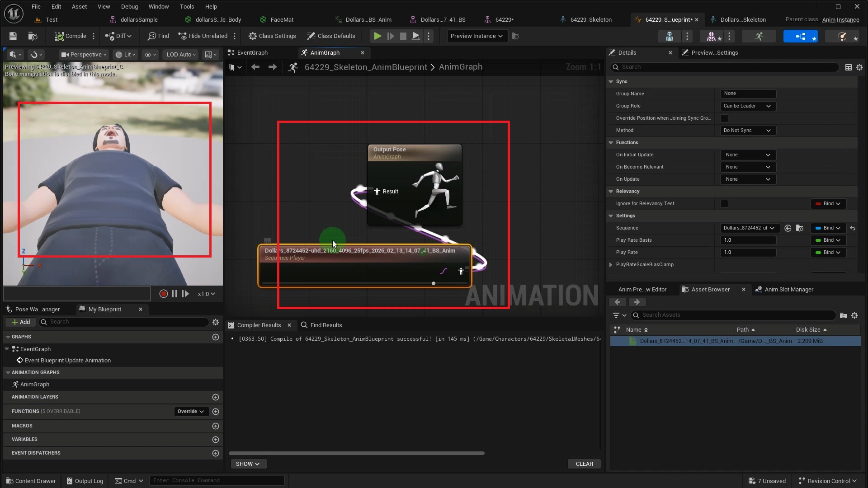Adjust the Sequence Player progress slider
The width and height of the screenshot is (868, 488).
(433, 283)
